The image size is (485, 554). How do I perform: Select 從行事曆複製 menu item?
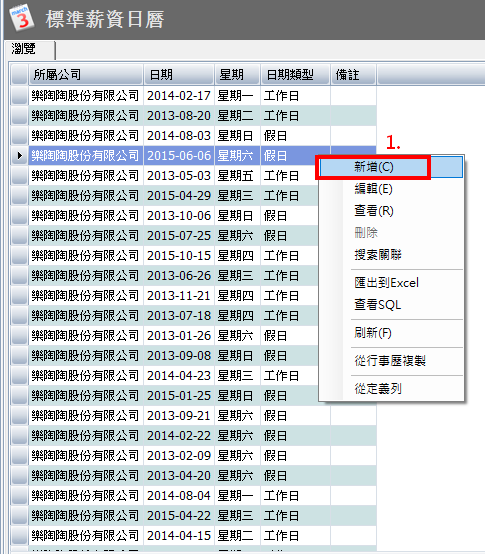[x=391, y=361]
